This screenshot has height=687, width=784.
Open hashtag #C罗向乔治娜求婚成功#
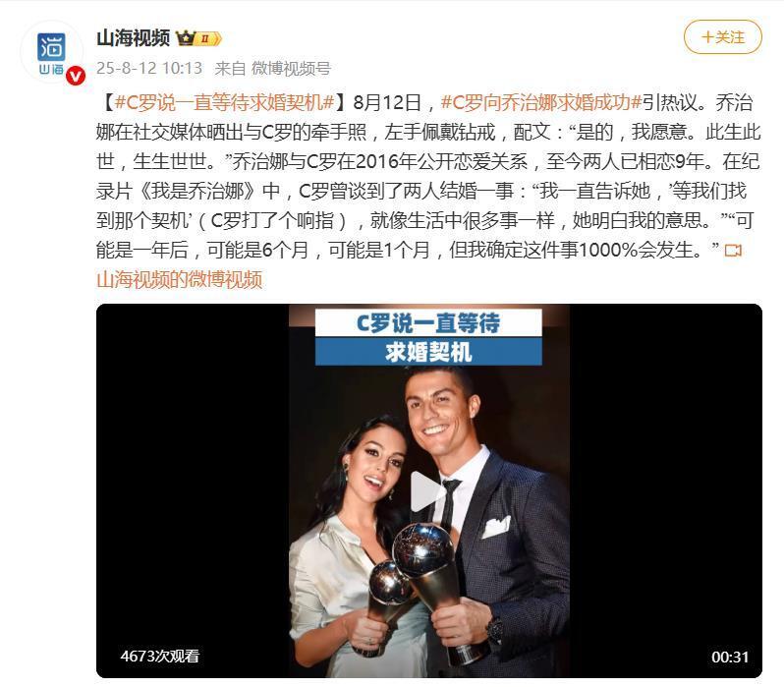tap(541, 102)
